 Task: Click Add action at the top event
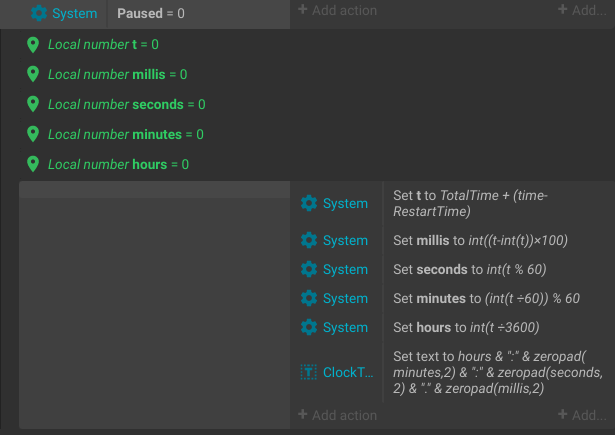point(337,10)
